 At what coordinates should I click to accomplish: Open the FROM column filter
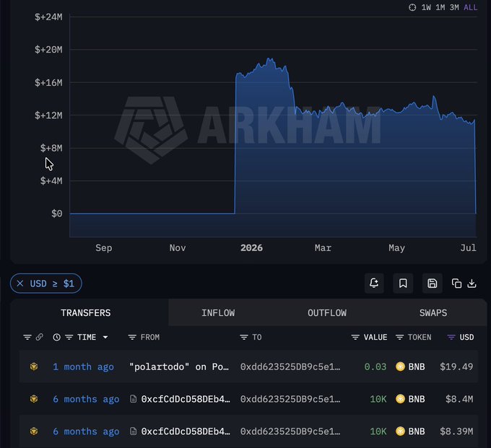point(132,337)
